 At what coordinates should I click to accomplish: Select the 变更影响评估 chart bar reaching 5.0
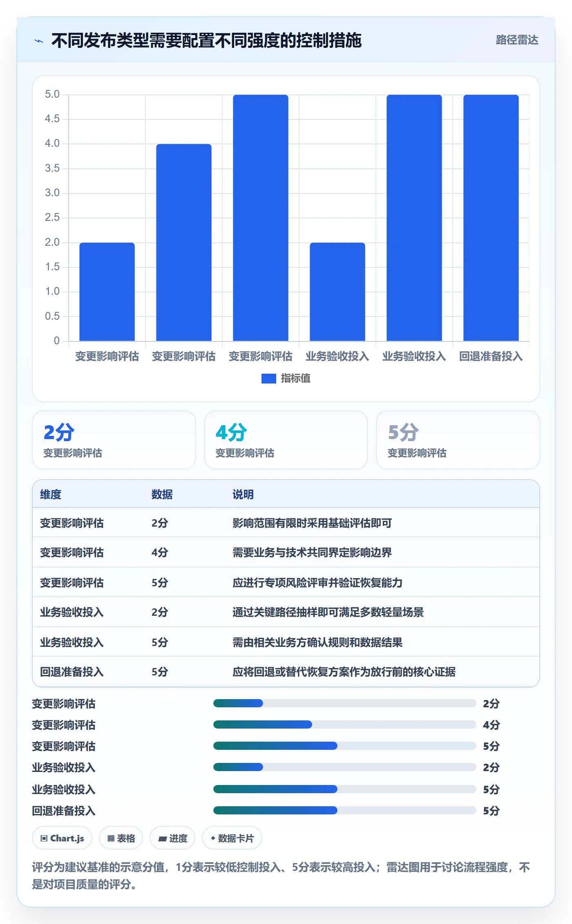pyautogui.click(x=261, y=218)
